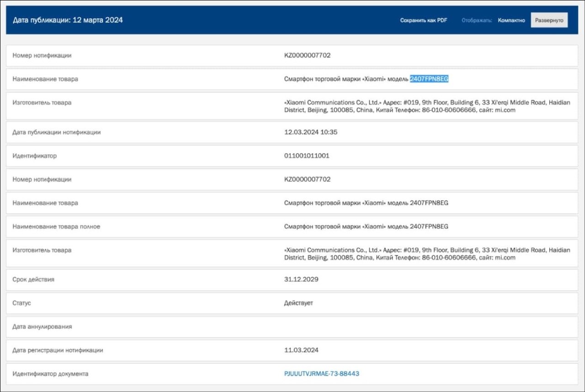Click the timestamp value 12.03.2024 10:35
585x392 pixels.
(x=311, y=132)
